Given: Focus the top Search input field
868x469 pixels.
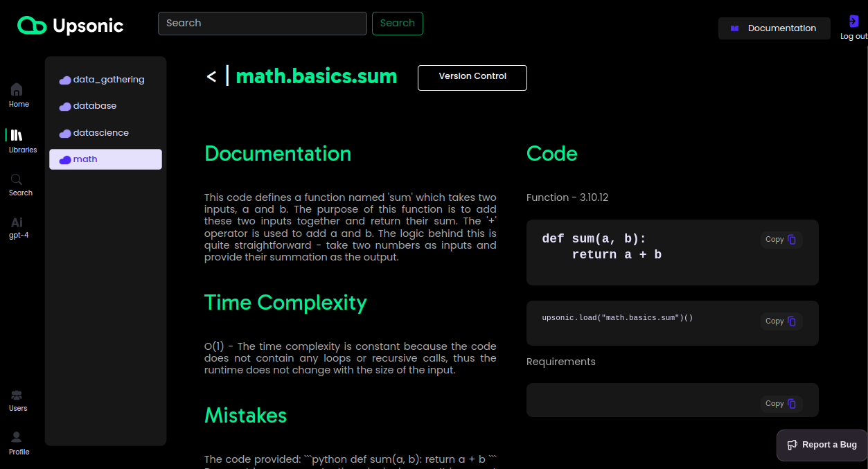Looking at the screenshot, I should pyautogui.click(x=263, y=24).
